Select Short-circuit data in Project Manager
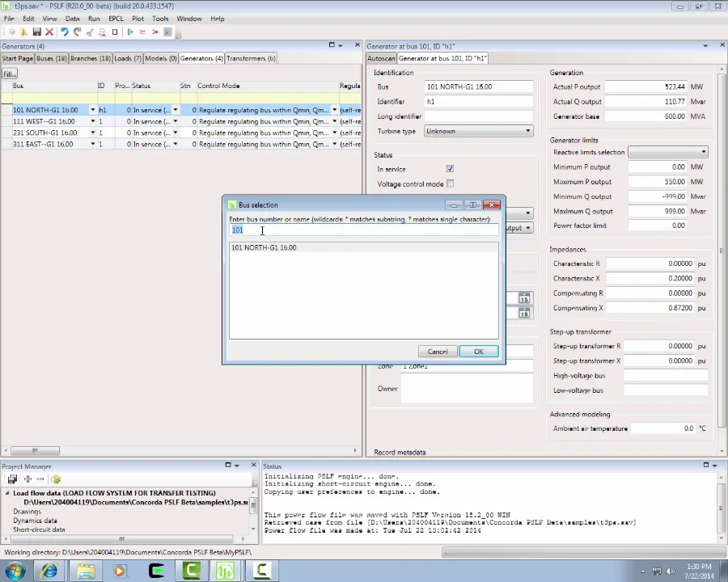This screenshot has height=582, width=728. click(39, 529)
